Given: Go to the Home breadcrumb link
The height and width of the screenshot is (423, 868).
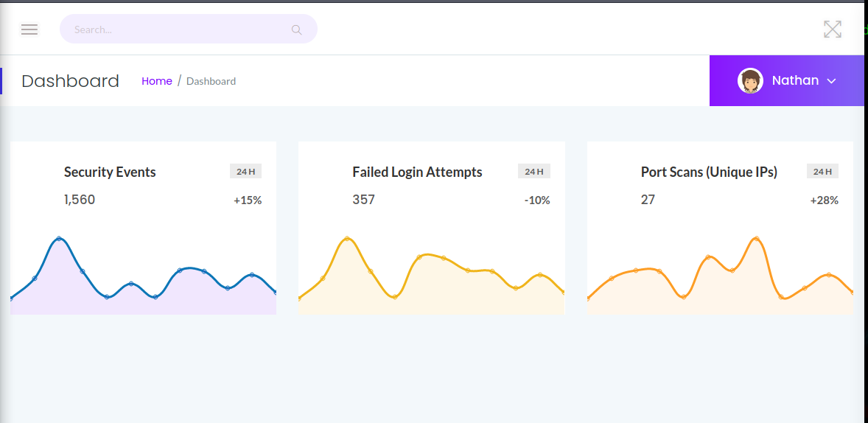Looking at the screenshot, I should pos(157,81).
